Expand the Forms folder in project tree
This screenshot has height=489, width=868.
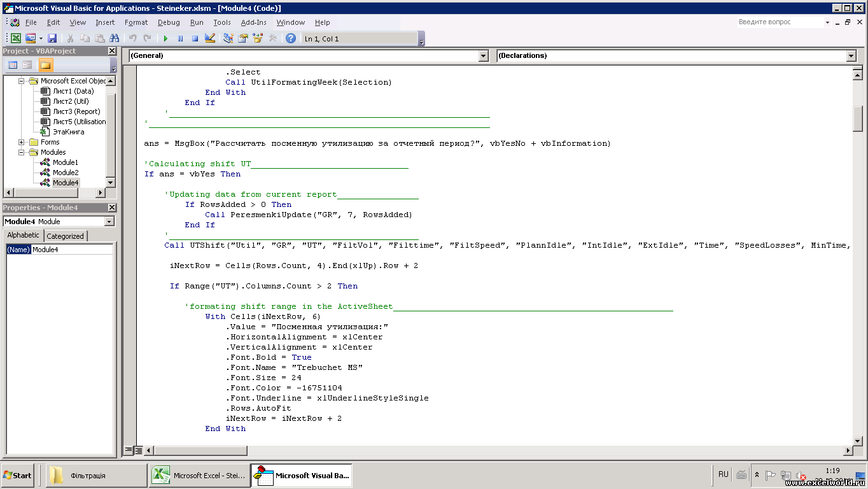click(22, 142)
